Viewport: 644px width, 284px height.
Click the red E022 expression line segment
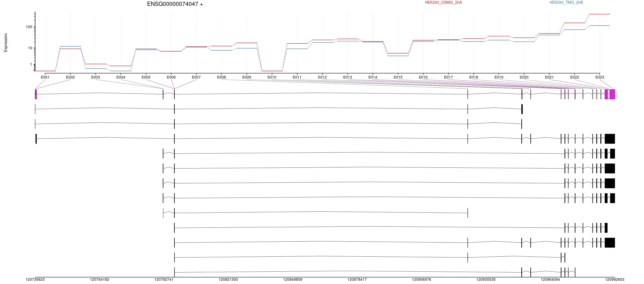[575, 23]
